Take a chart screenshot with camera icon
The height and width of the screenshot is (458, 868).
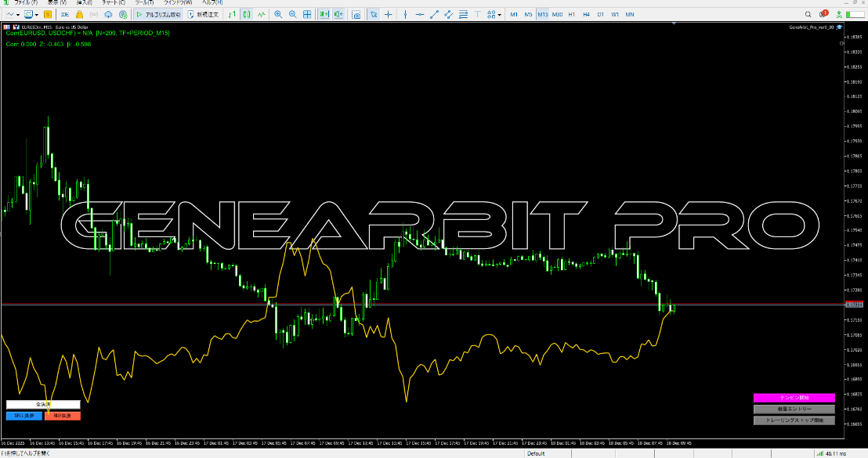click(356, 14)
